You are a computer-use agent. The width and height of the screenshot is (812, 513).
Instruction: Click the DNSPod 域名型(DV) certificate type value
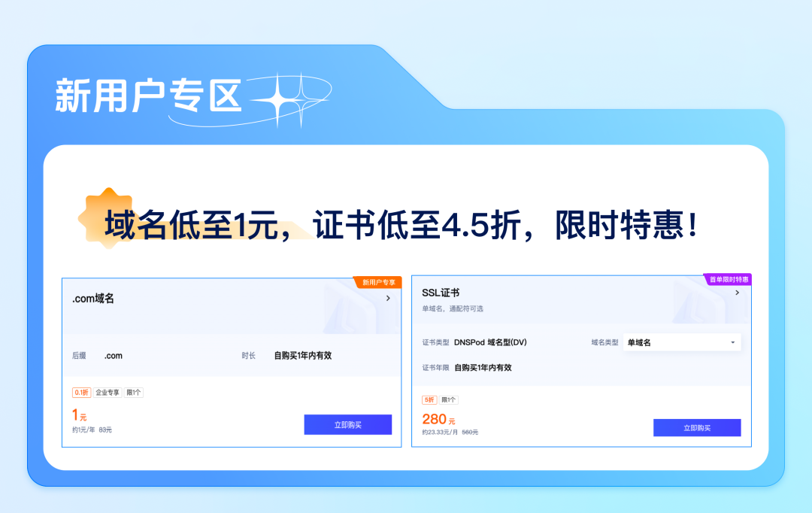click(490, 342)
